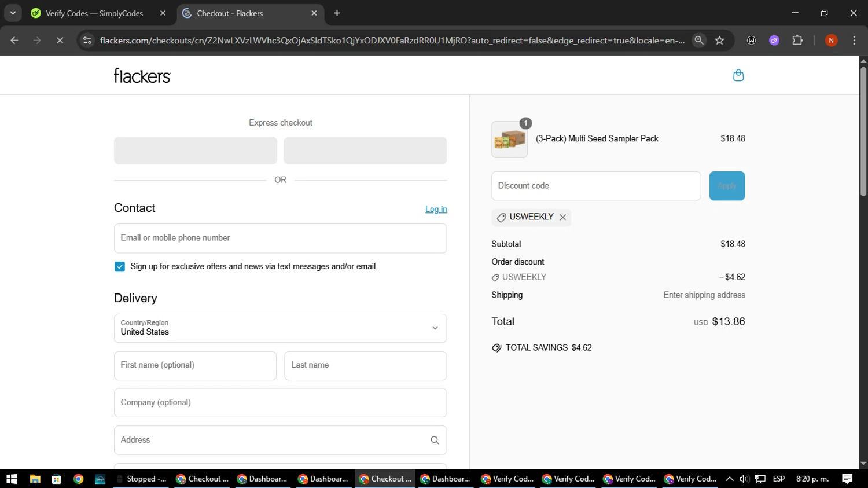868x488 pixels.
Task: Click the Total amount $13.86
Action: click(x=729, y=322)
